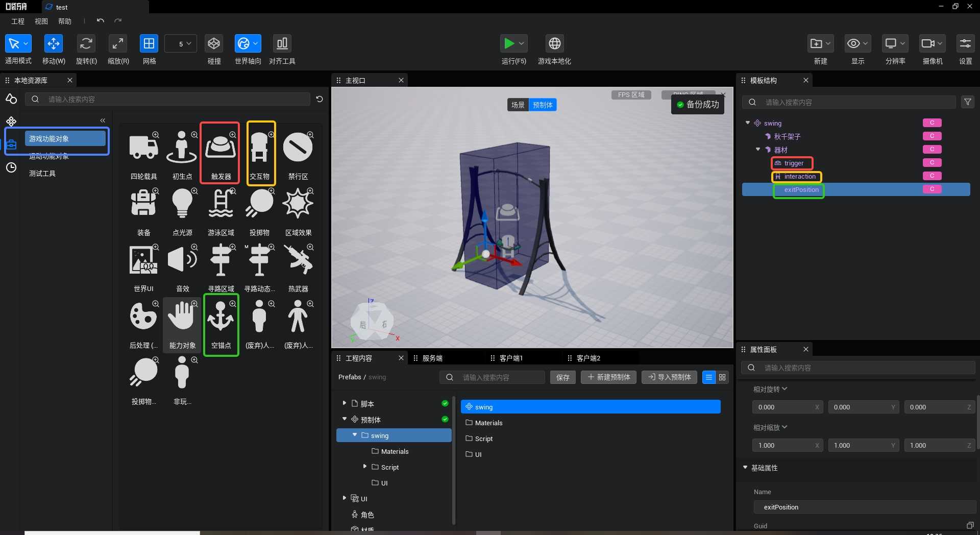This screenshot has height=535, width=980.
Task: Click the 新建 new folder icon
Action: coord(816,44)
